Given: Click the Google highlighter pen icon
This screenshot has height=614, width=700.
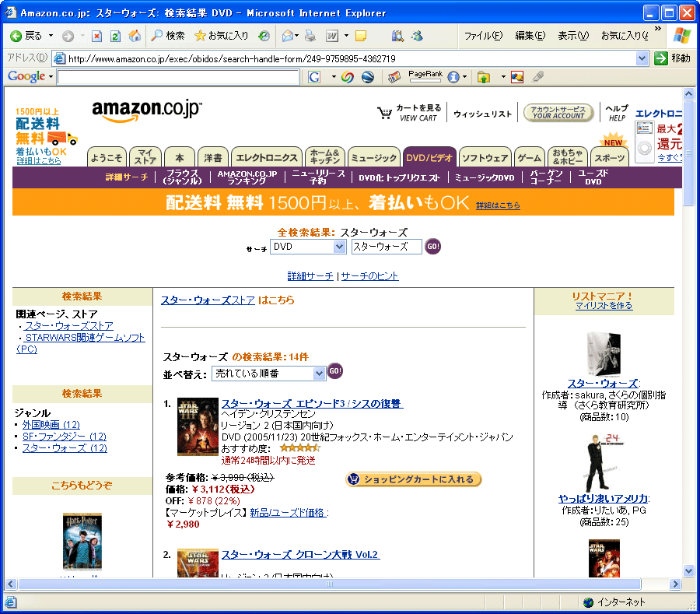Looking at the screenshot, I should (x=538, y=77).
